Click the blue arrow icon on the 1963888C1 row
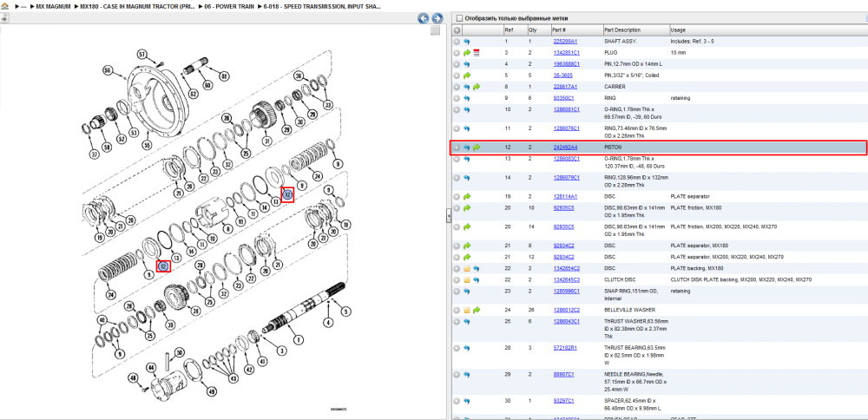 tap(467, 64)
